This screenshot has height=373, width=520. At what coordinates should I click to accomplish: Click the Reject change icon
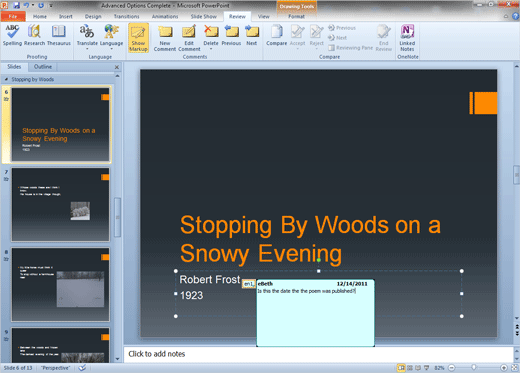click(316, 32)
